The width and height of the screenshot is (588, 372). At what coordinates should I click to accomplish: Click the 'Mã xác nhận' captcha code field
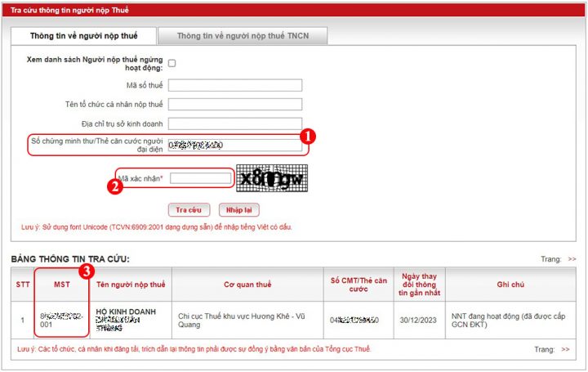(200, 178)
